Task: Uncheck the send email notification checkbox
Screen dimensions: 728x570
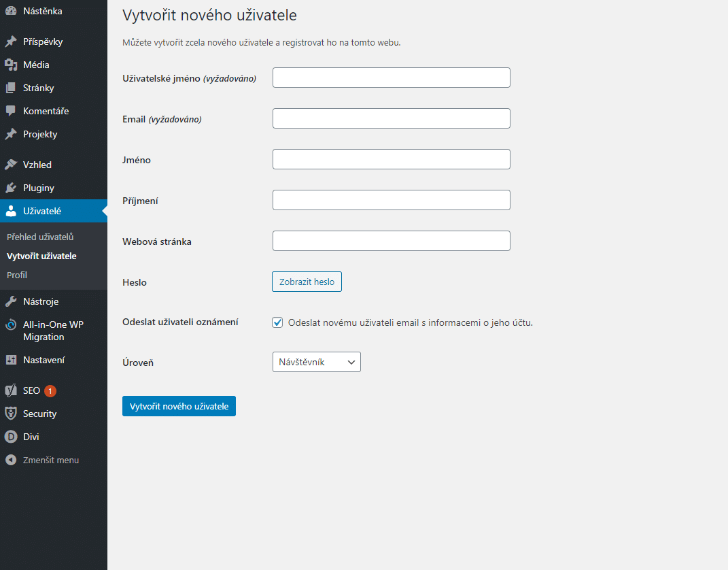Action: point(277,322)
